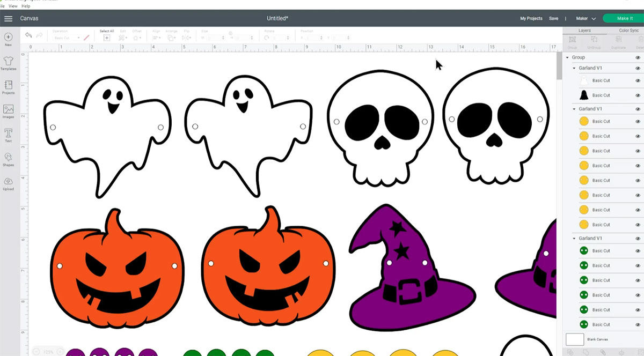Screen dimensions: 644x356
Task: Select the white ghost layer thumbnail
Action: [584, 80]
